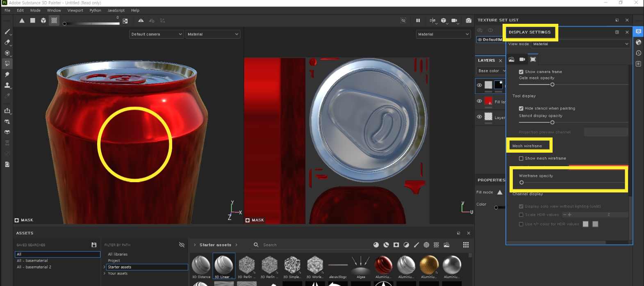This screenshot has width=644, height=286.
Task: Click the perspective cube view icon
Action: (x=443, y=21)
